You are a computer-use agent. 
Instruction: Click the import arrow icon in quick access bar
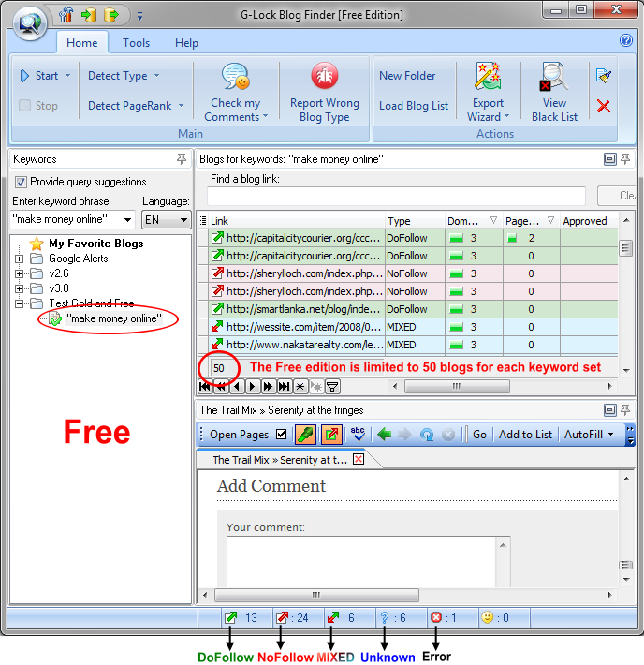click(89, 16)
